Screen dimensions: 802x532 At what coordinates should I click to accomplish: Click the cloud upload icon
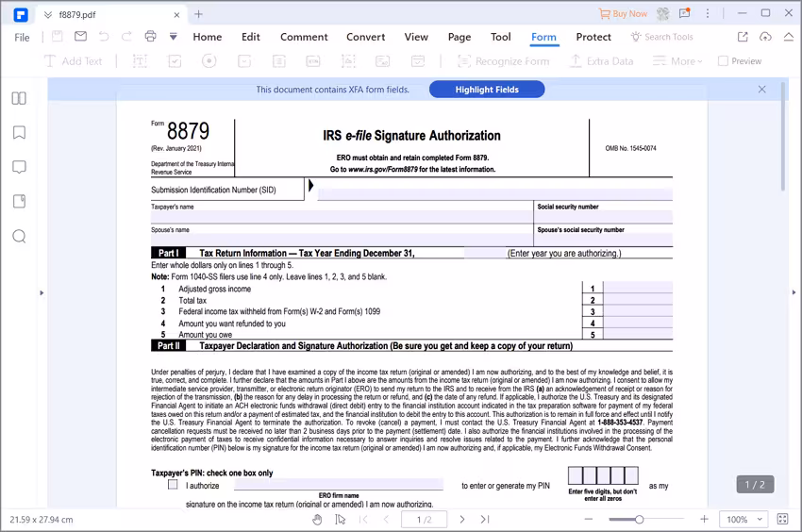pyautogui.click(x=765, y=37)
